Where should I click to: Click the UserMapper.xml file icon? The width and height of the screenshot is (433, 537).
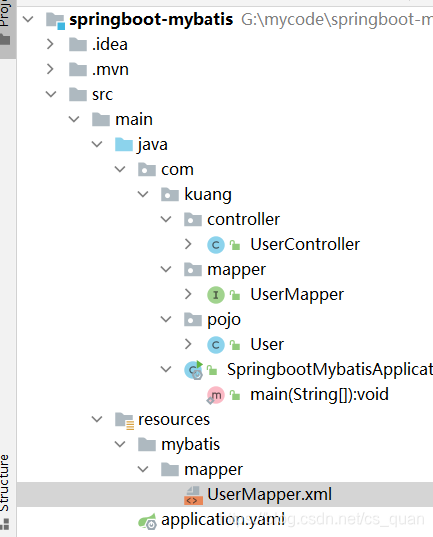(193, 495)
